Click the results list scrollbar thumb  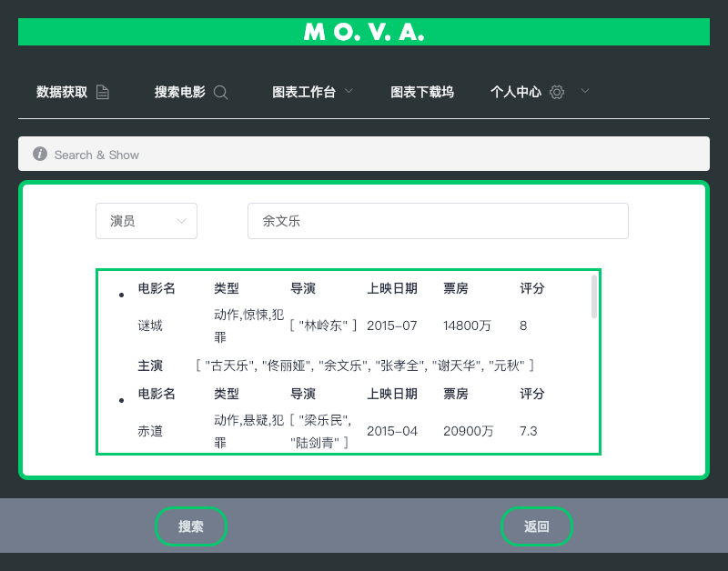tap(594, 296)
